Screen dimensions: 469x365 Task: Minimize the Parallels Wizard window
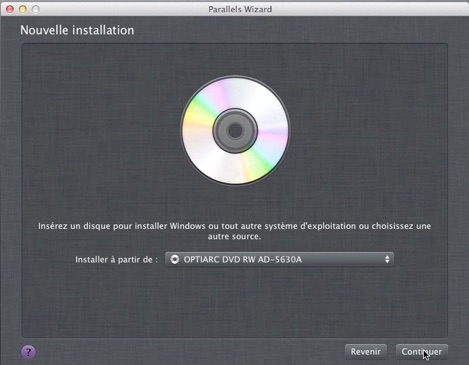tap(23, 9)
